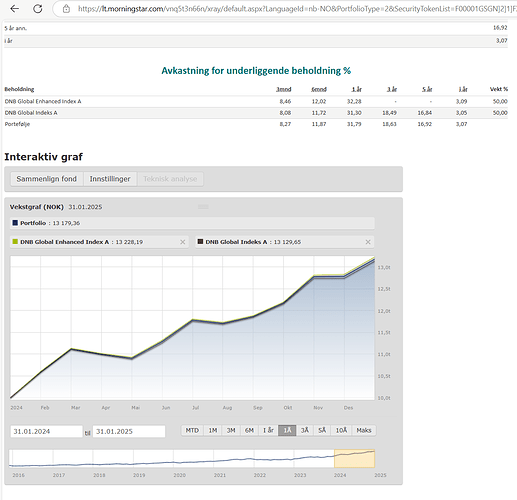Viewport: 517px width, 500px height.
Task: Click the end date field 31.01.2025
Action: coord(129,431)
